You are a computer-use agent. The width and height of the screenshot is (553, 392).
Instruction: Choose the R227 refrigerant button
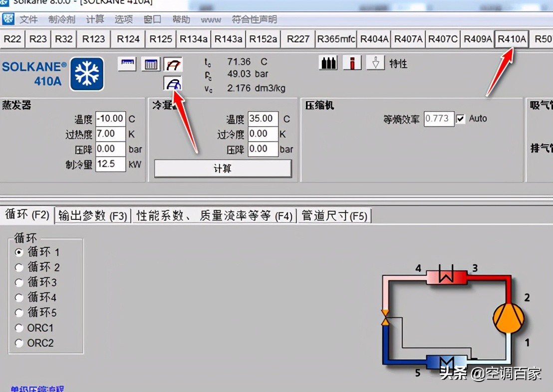click(x=298, y=39)
